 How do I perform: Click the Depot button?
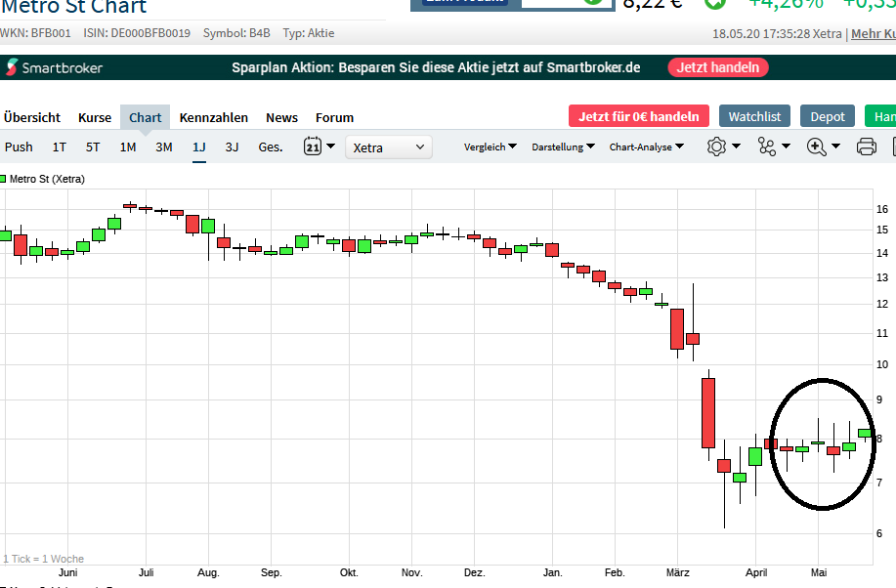coord(828,116)
